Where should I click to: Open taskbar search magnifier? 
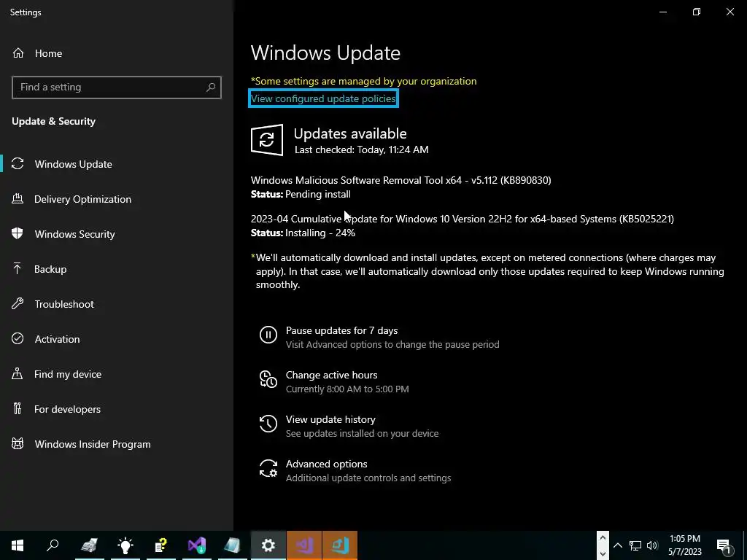(53, 545)
